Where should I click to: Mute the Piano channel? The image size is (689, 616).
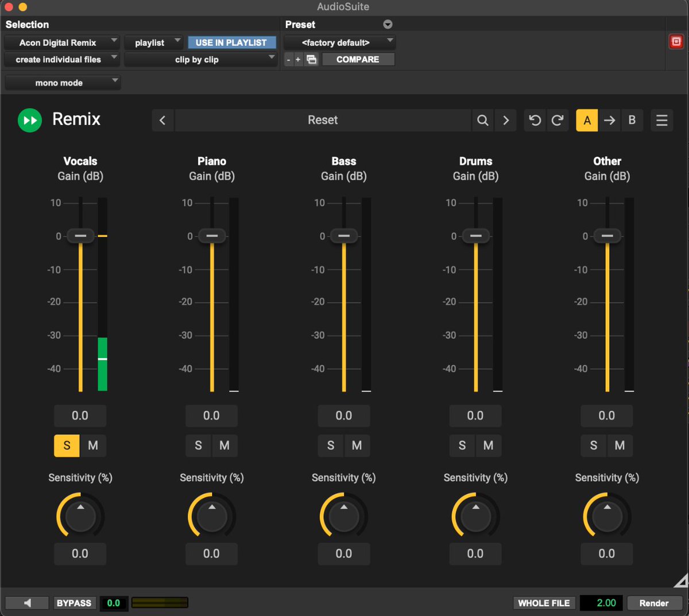(x=224, y=445)
